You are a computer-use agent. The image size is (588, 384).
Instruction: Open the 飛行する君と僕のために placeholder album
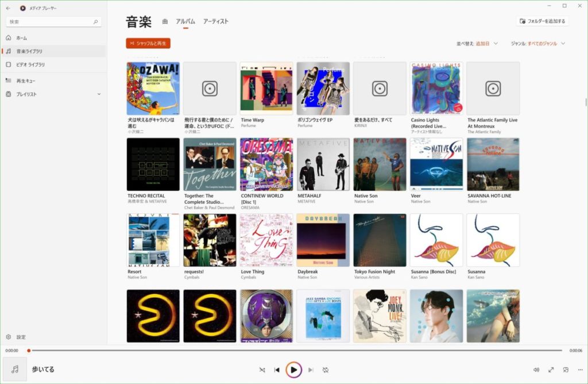pos(210,89)
